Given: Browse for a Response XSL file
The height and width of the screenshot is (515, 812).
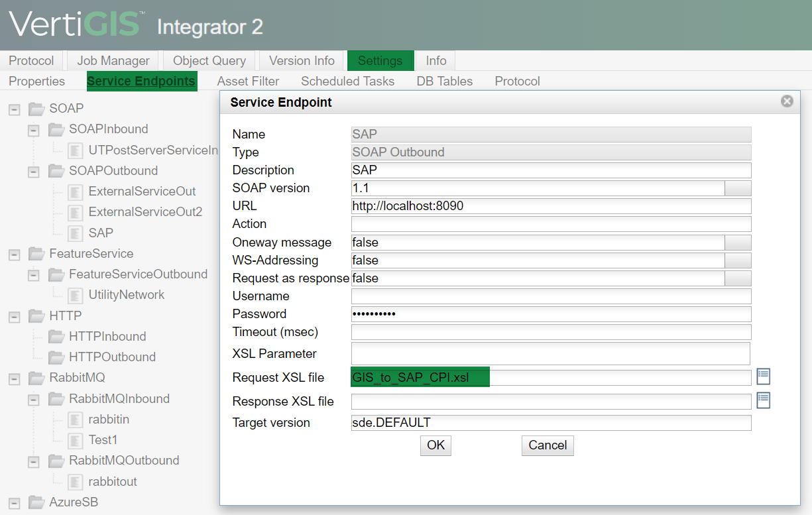Looking at the screenshot, I should pyautogui.click(x=763, y=400).
